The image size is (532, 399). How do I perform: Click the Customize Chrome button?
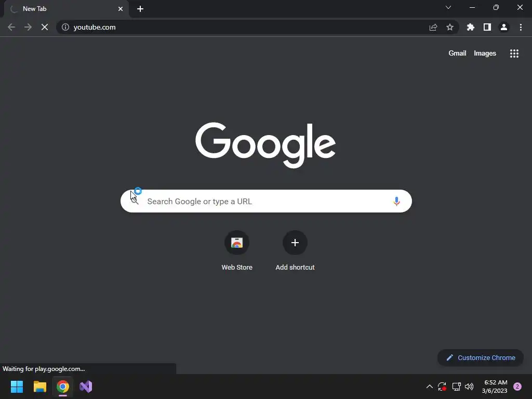pos(481,357)
